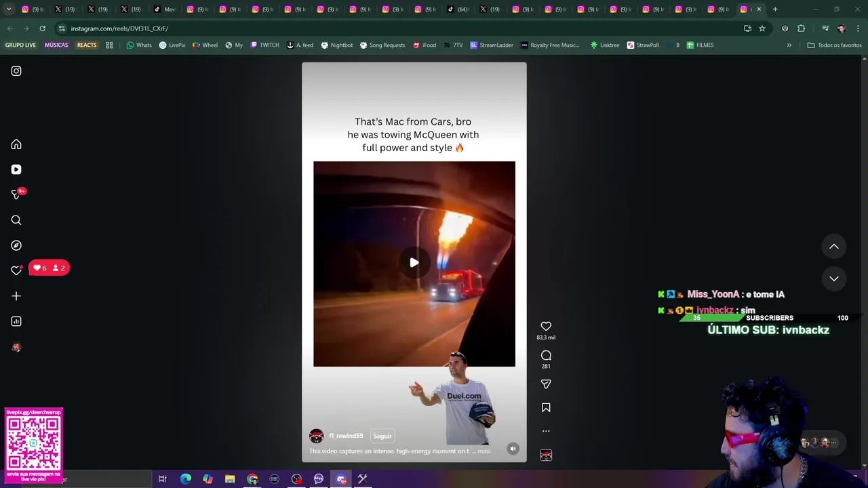The image size is (868, 488).
Task: Click the Instagram logo at the top left
Action: tap(16, 70)
